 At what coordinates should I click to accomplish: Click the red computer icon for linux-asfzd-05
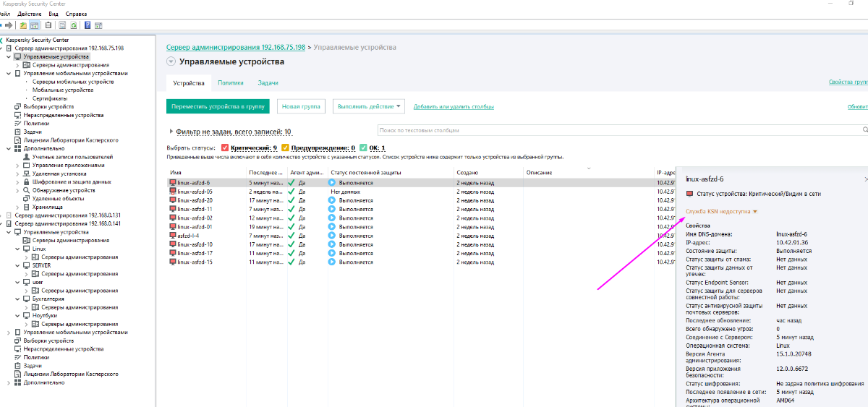point(172,192)
